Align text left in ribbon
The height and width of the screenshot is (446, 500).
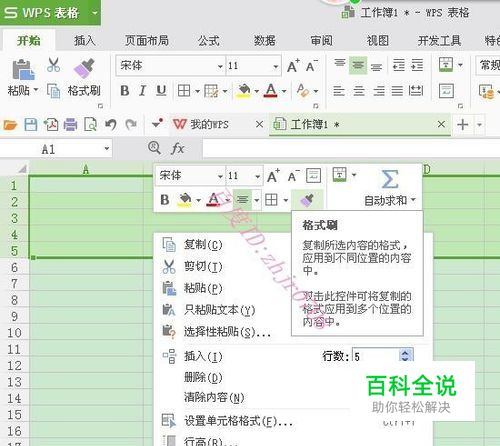tap(339, 91)
